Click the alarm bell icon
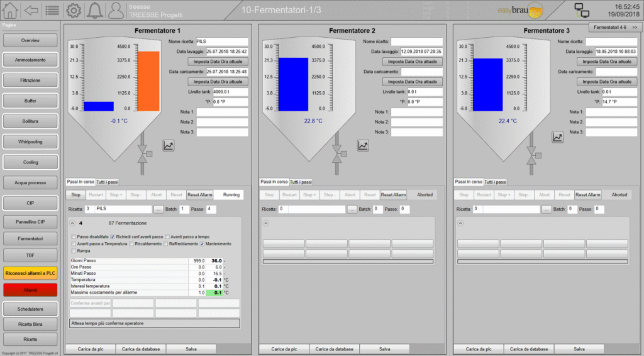This screenshot has height=356, width=644. (96, 10)
